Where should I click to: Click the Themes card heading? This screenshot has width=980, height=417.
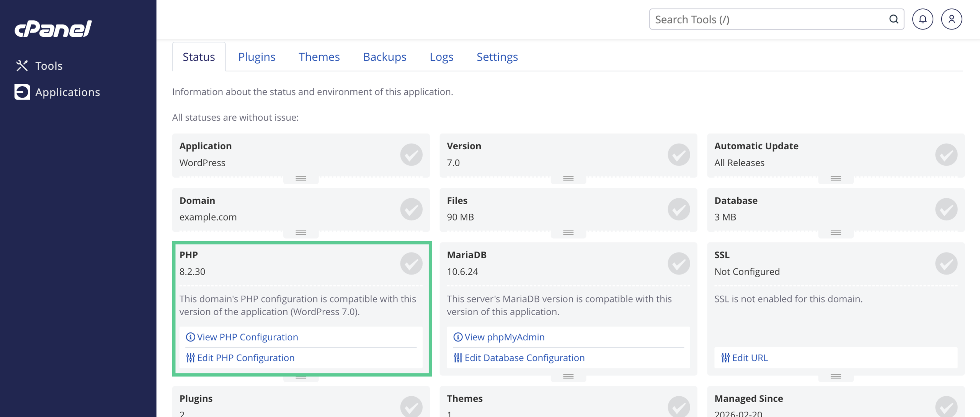(465, 399)
